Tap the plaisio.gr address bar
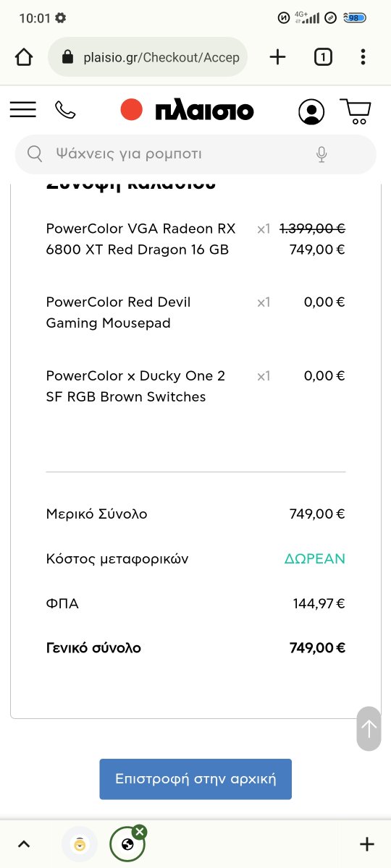This screenshot has width=391, height=868. [x=148, y=57]
